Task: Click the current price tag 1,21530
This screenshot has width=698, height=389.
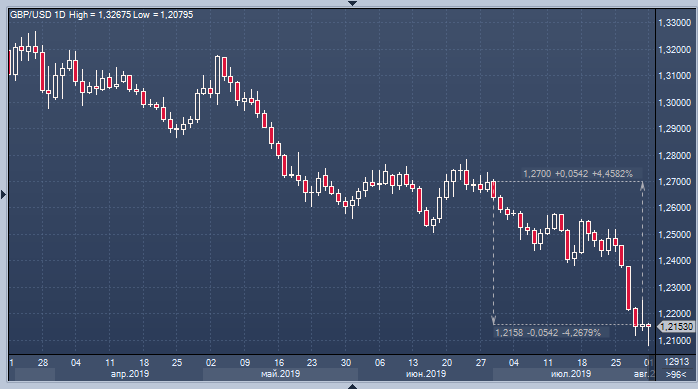Action: tap(676, 327)
